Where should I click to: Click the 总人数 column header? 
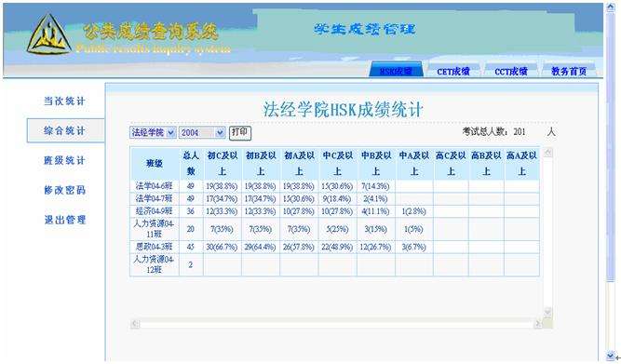click(191, 164)
